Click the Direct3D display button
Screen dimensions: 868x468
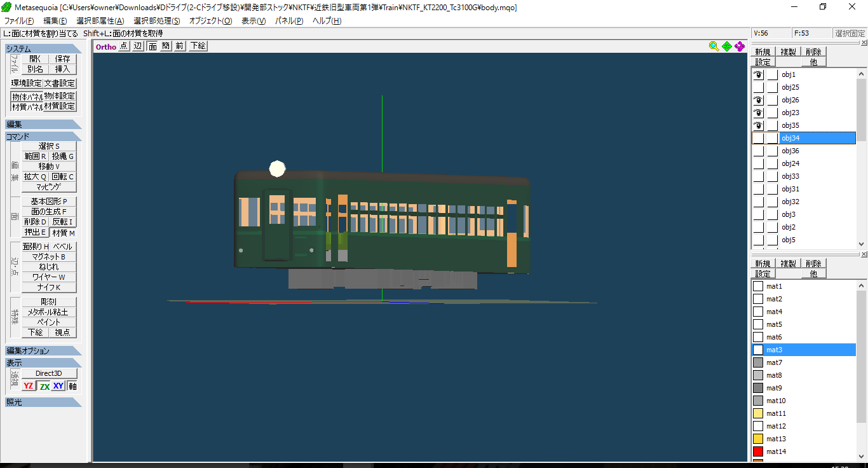(x=49, y=373)
